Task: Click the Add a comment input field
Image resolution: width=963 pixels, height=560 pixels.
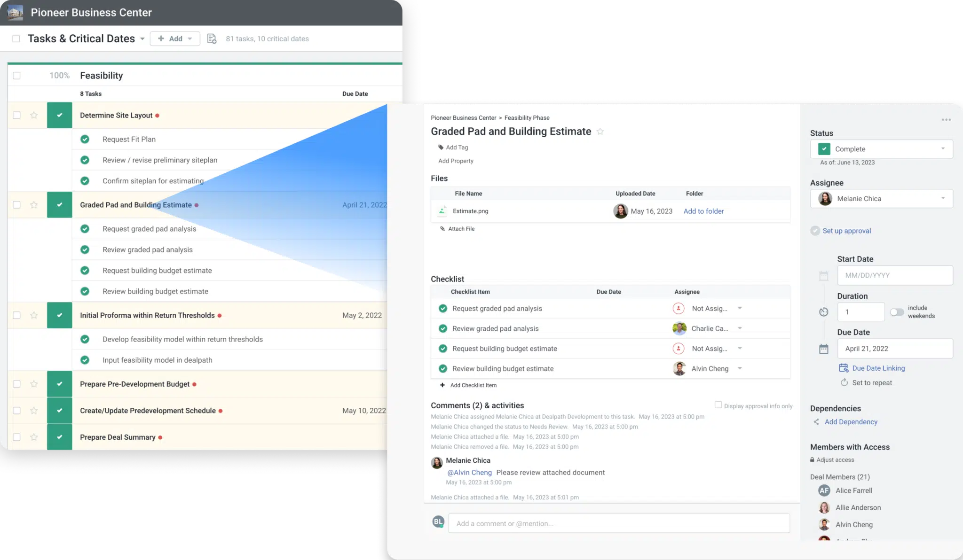Action: (619, 523)
